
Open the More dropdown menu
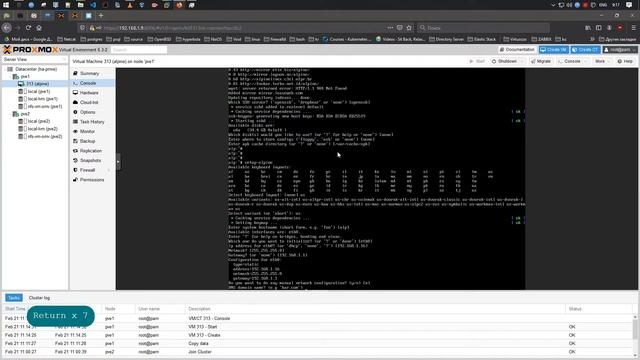(602, 61)
